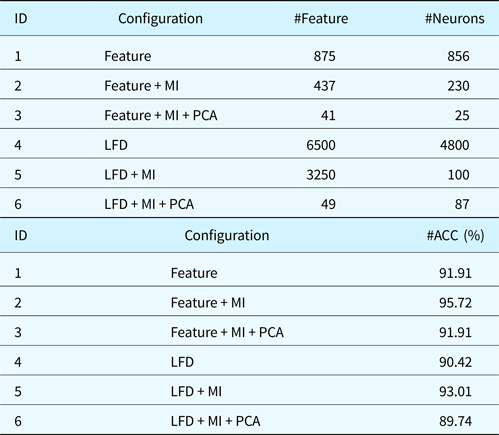Select the Configuration header in the accuracy table
The height and width of the screenshot is (435, 499).
pos(227,236)
